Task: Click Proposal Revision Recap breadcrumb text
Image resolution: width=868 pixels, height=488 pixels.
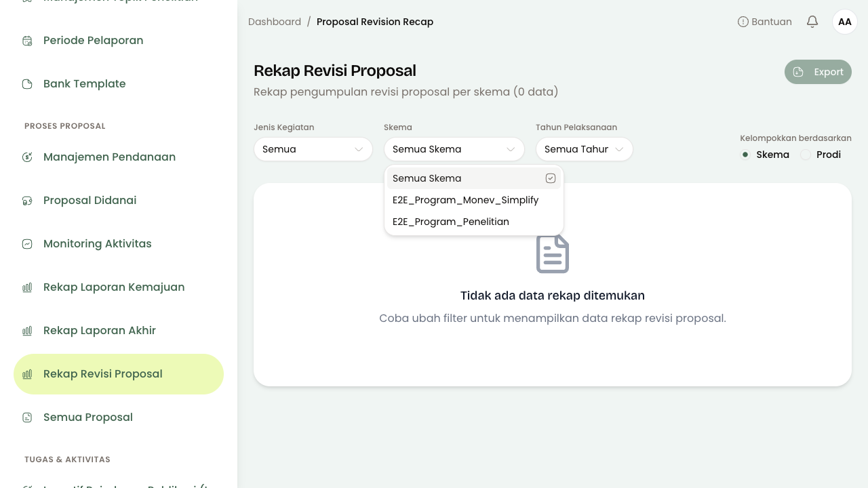Action: [x=375, y=22]
